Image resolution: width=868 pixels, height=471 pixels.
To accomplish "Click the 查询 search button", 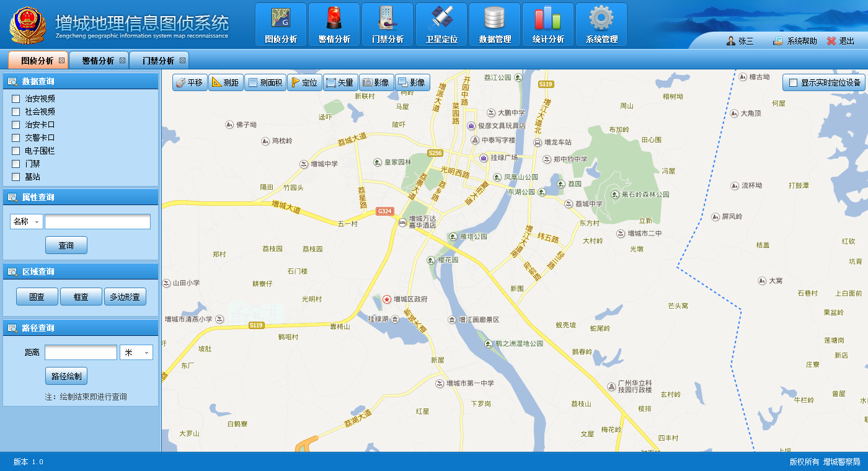I will coord(66,245).
